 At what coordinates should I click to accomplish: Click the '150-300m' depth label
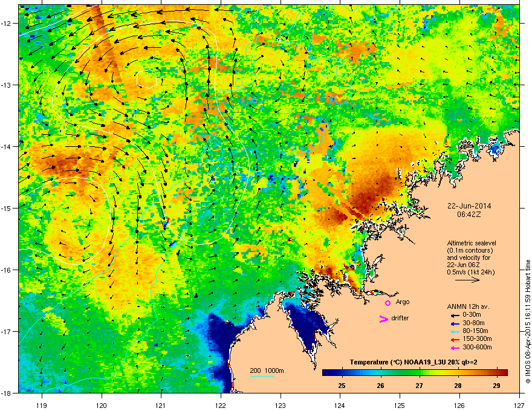477,338
